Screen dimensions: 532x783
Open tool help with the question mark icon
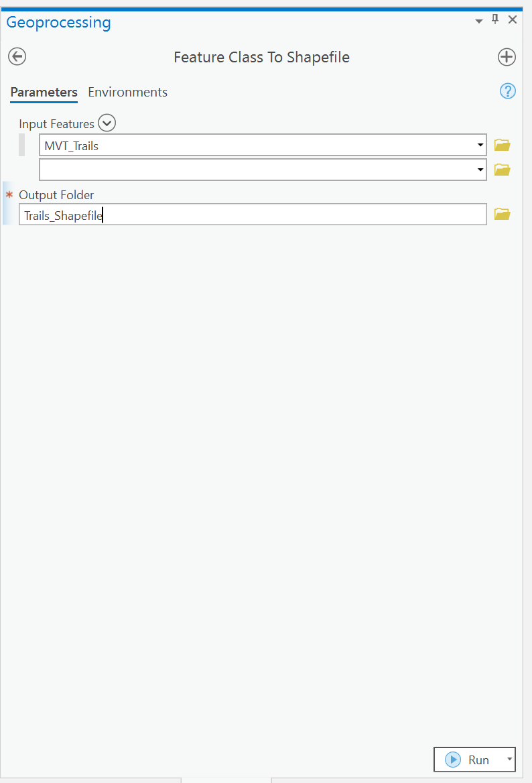(507, 91)
